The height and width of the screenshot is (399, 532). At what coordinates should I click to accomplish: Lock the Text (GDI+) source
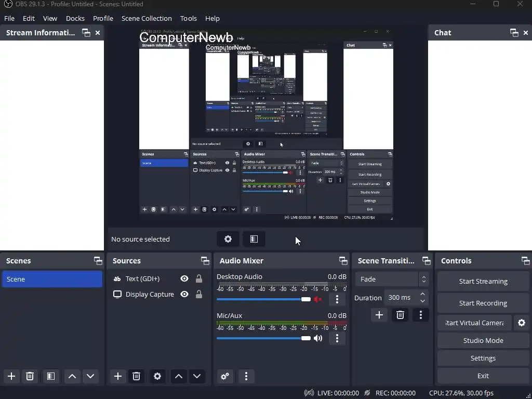(x=199, y=278)
